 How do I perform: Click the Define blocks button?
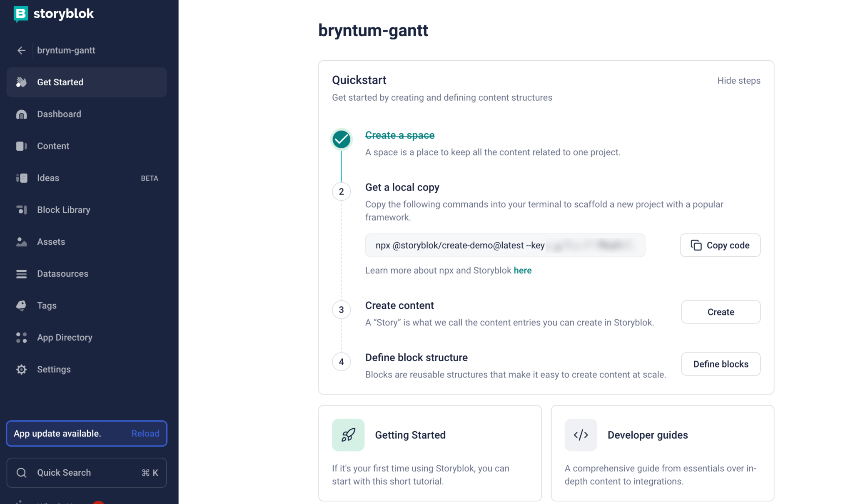coord(721,364)
